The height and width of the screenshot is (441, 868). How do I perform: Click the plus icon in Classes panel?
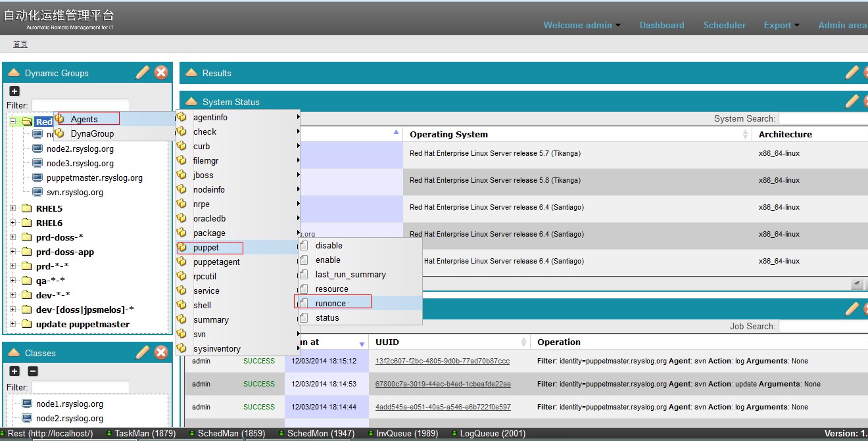tap(14, 371)
